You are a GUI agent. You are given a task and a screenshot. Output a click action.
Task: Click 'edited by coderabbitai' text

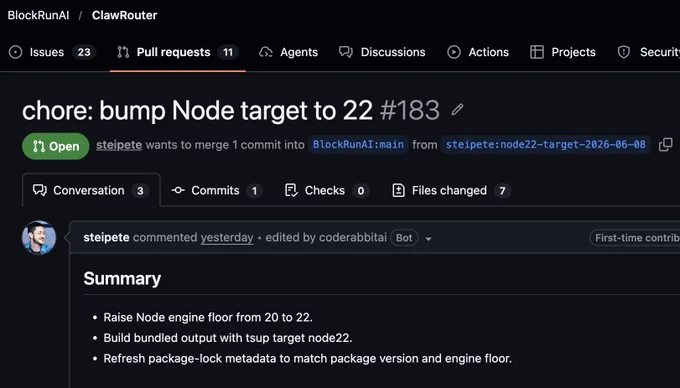[x=326, y=238]
